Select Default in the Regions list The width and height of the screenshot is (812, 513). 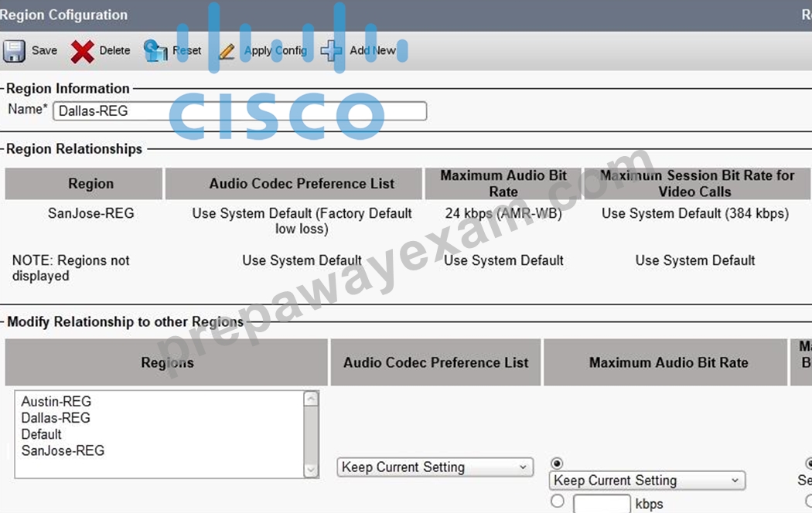pos(42,434)
